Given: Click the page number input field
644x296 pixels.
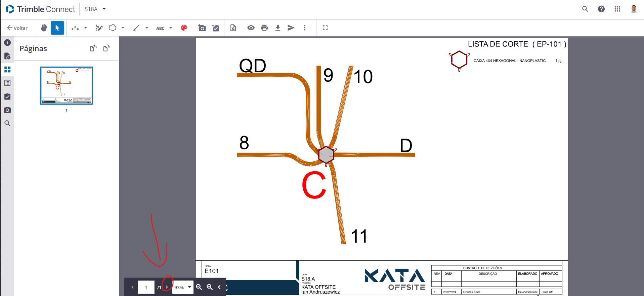Looking at the screenshot, I should pos(146,287).
